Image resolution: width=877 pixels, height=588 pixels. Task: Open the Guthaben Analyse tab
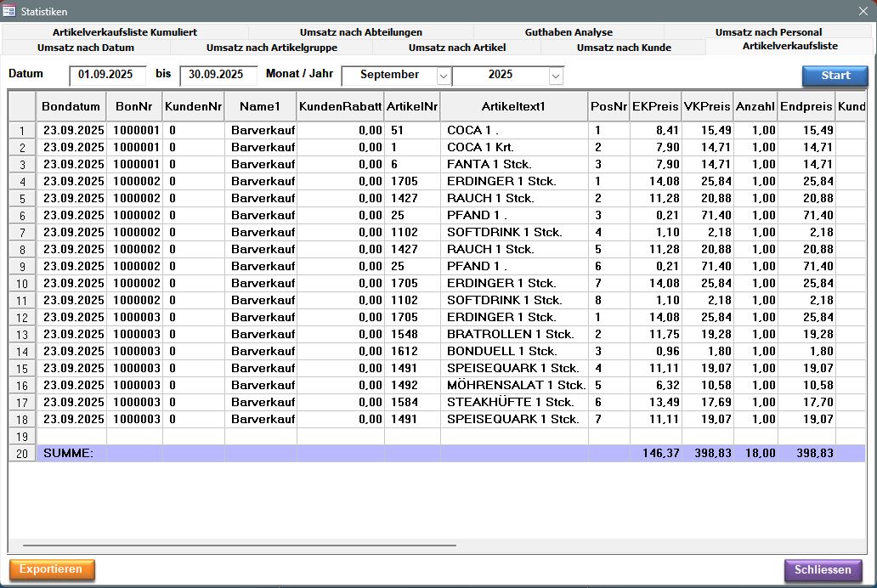[568, 32]
